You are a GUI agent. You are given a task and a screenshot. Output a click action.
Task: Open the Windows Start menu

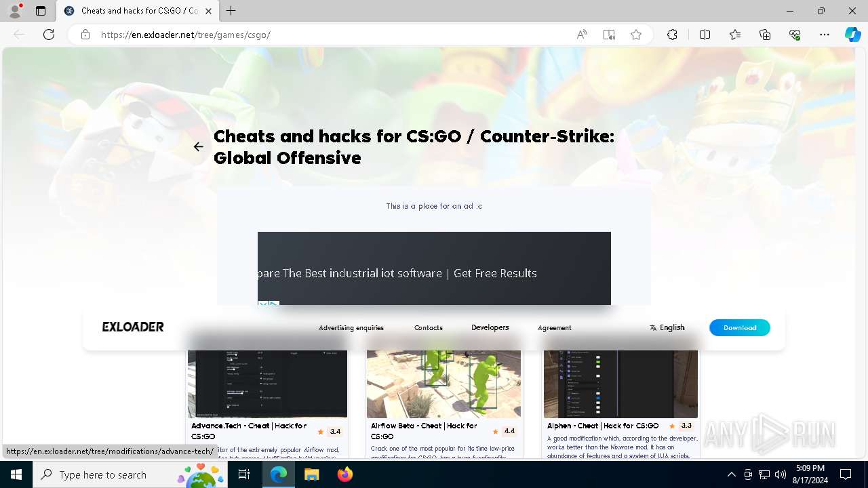click(16, 474)
